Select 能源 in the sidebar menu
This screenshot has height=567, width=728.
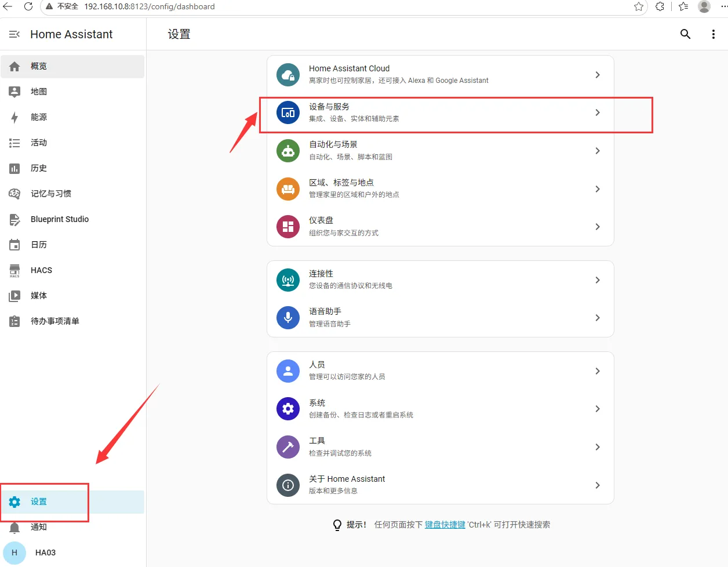72,117
